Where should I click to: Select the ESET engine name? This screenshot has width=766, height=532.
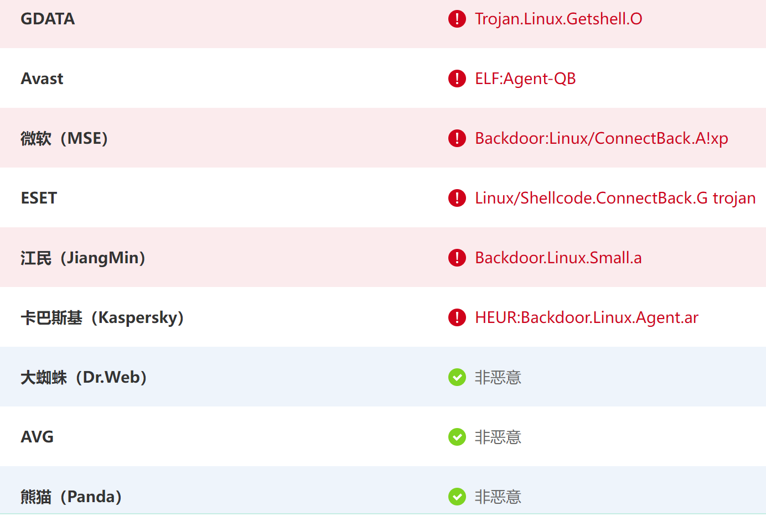pyautogui.click(x=39, y=198)
